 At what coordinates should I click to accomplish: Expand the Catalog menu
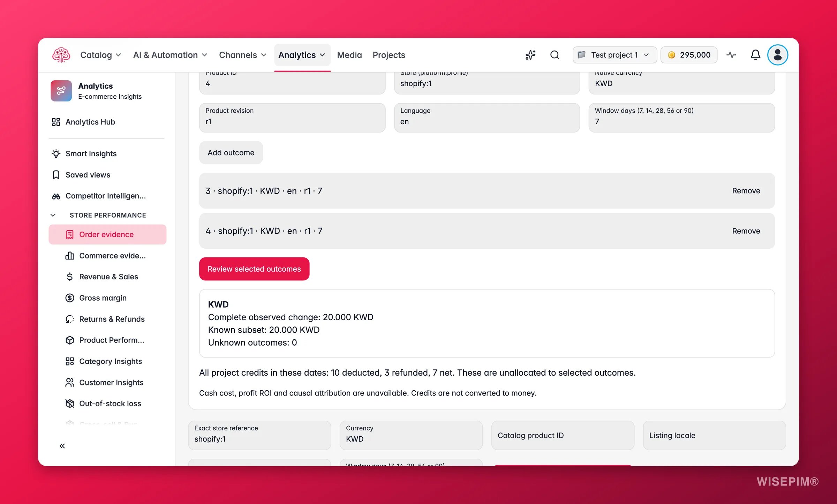100,55
